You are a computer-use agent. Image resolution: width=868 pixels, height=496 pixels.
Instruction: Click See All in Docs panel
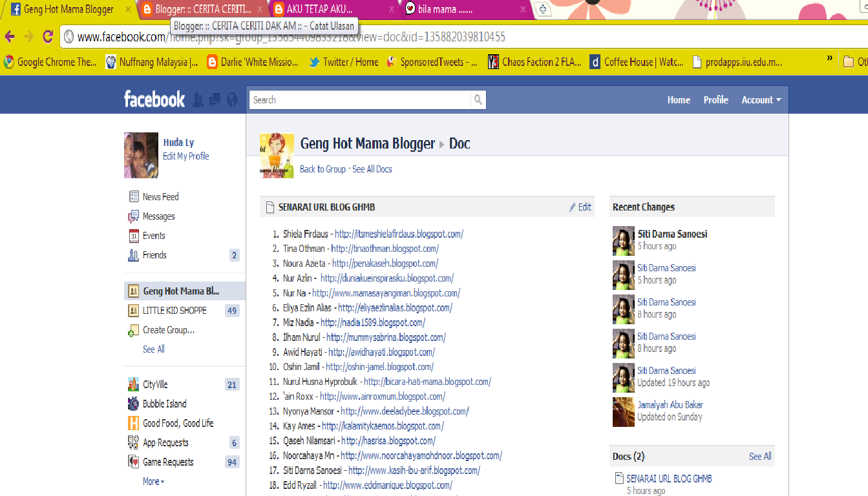[x=760, y=456]
